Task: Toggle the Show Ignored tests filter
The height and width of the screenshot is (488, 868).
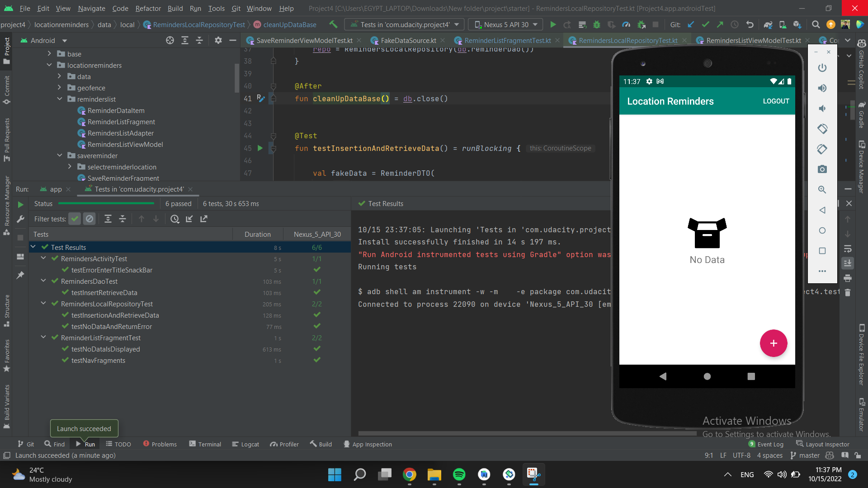Action: tap(90, 219)
